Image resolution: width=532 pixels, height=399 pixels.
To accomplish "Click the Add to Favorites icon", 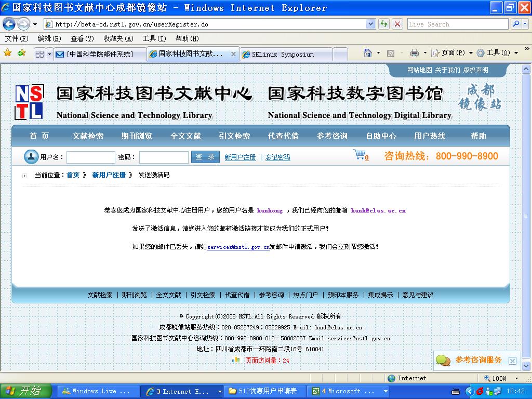I will [x=22, y=52].
